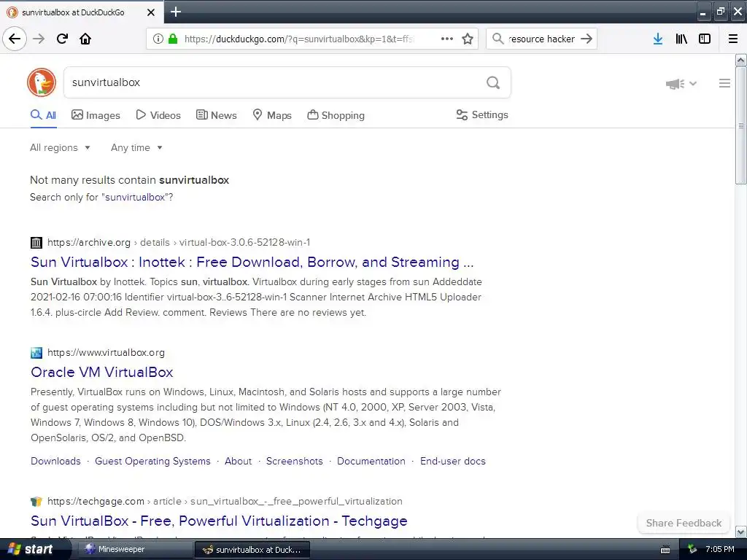Click the techgage.com result URL
Viewport: 747px width, 560px height.
(225, 502)
